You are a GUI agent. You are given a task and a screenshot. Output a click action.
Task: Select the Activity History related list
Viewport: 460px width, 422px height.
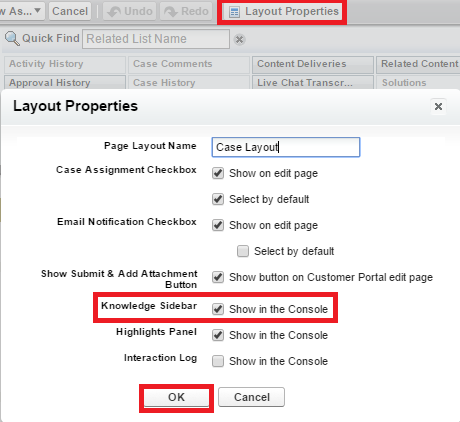click(65, 64)
